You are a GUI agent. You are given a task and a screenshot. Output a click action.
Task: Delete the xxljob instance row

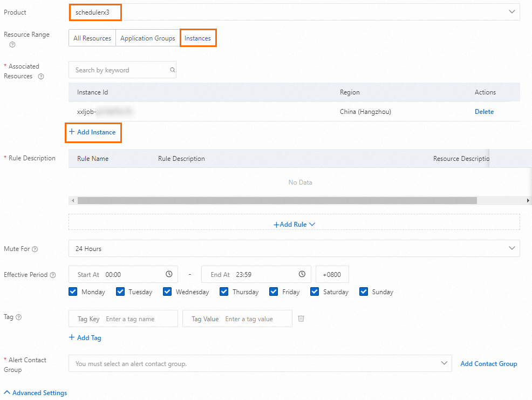coord(484,112)
